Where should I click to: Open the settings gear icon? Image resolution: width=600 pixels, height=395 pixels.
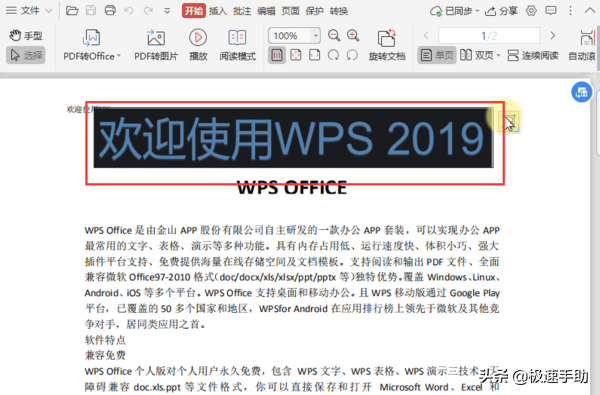[531, 11]
